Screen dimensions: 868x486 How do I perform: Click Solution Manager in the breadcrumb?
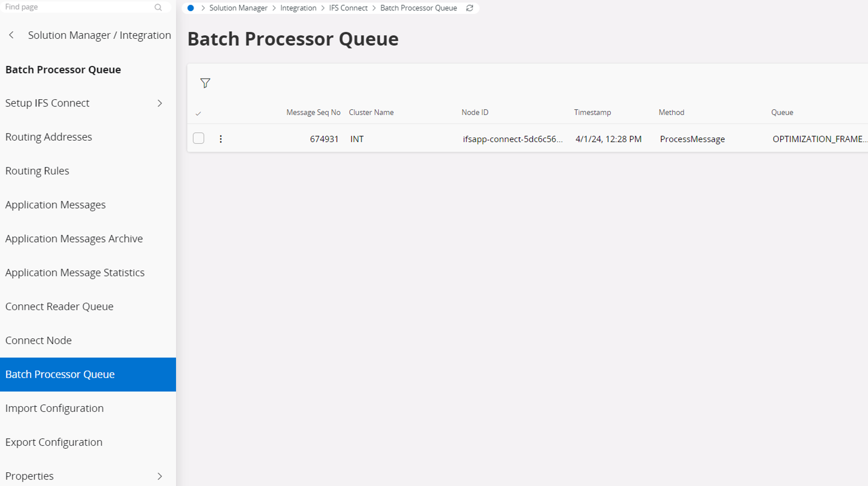coord(239,8)
